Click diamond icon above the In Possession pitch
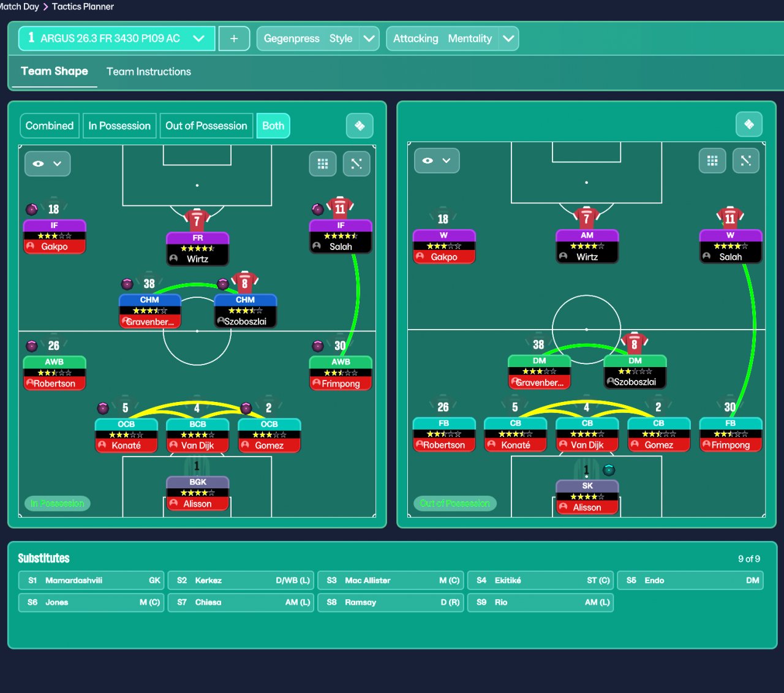This screenshot has width=784, height=693. [x=360, y=126]
